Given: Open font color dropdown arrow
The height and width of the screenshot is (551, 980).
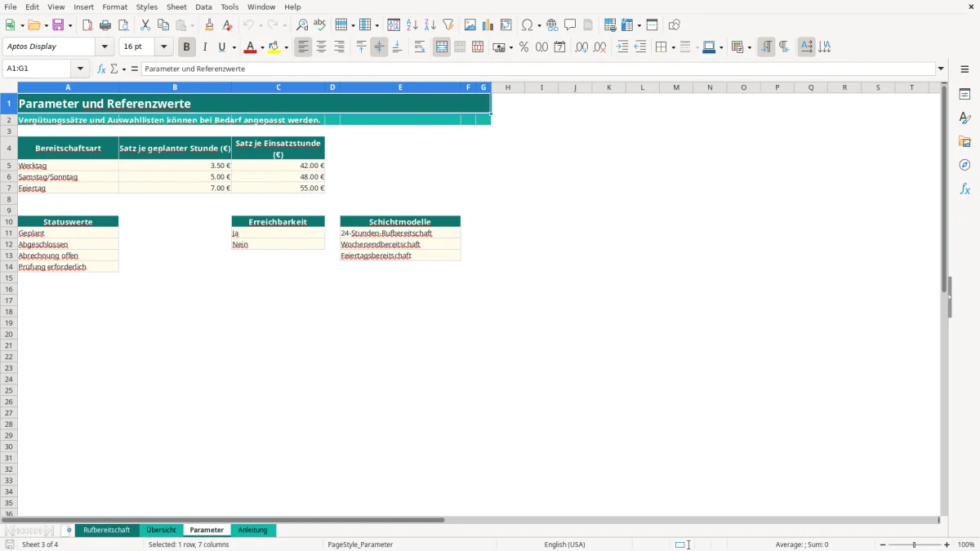Looking at the screenshot, I should (x=261, y=47).
